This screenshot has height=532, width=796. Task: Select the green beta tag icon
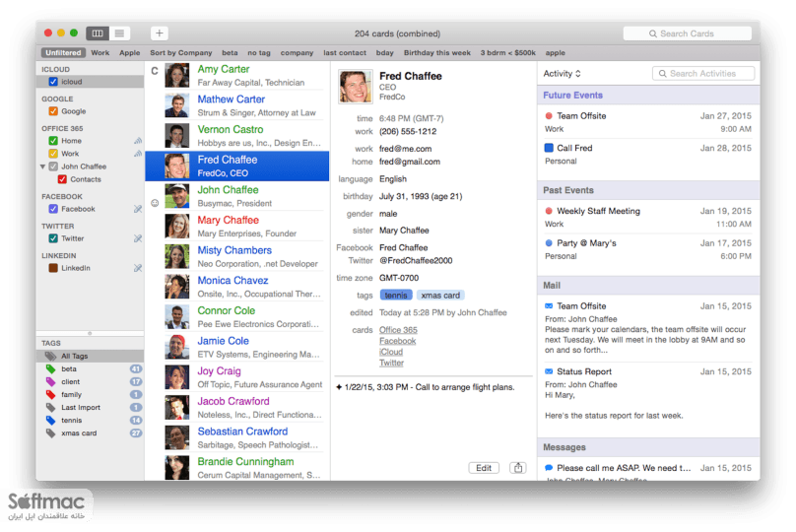[50, 369]
